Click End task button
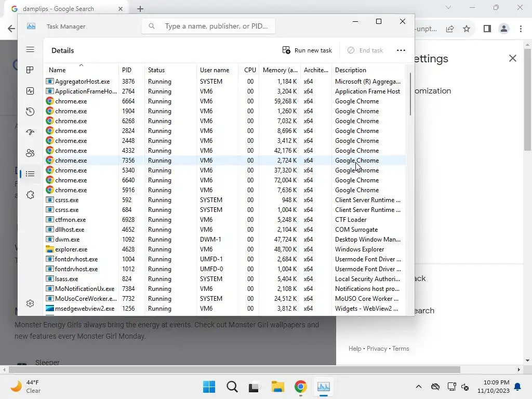 pos(365,50)
